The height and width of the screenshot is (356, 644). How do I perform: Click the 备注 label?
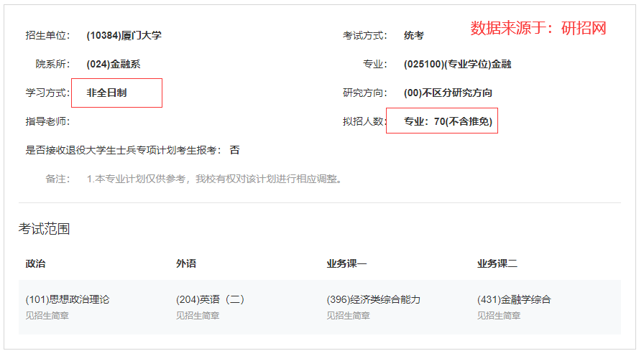[57, 179]
